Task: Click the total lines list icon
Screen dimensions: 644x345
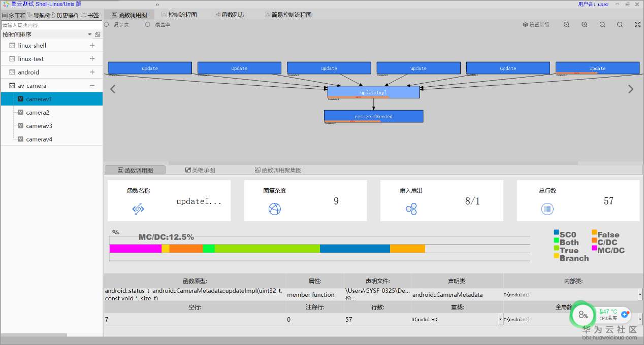Action: (x=548, y=209)
